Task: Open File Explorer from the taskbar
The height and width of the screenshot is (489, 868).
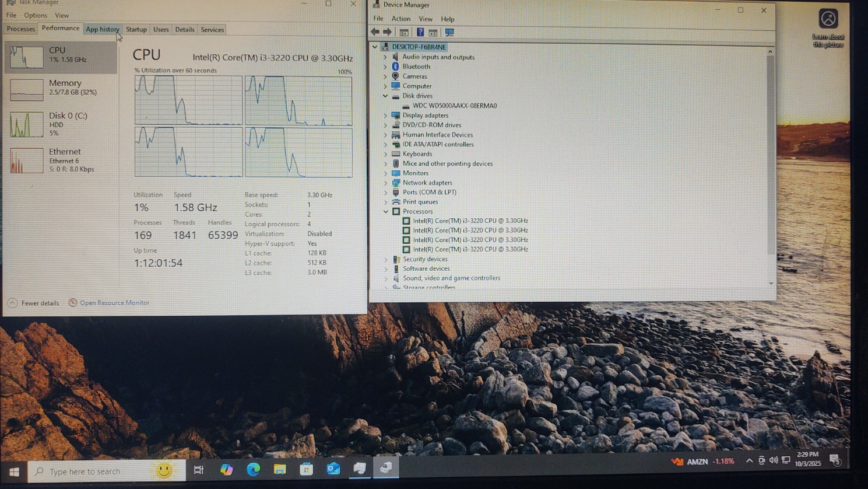Action: (280, 470)
